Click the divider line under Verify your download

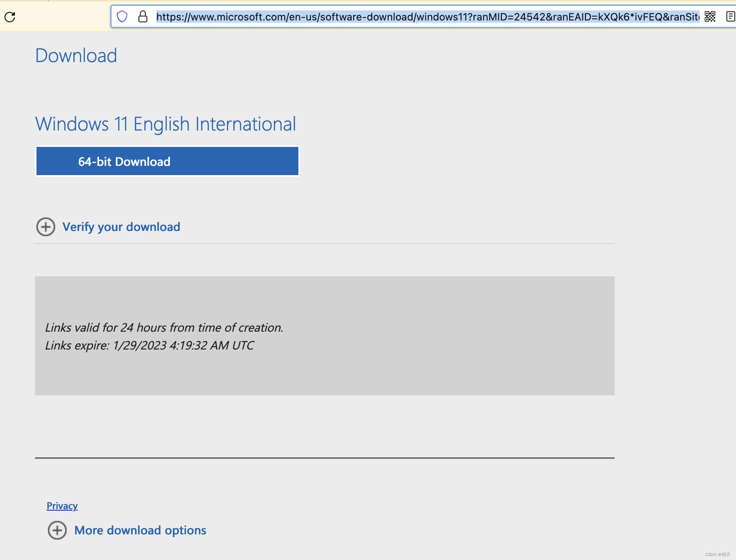324,244
